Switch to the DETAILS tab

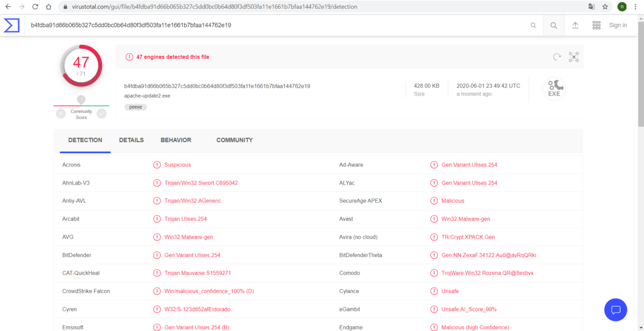click(131, 140)
